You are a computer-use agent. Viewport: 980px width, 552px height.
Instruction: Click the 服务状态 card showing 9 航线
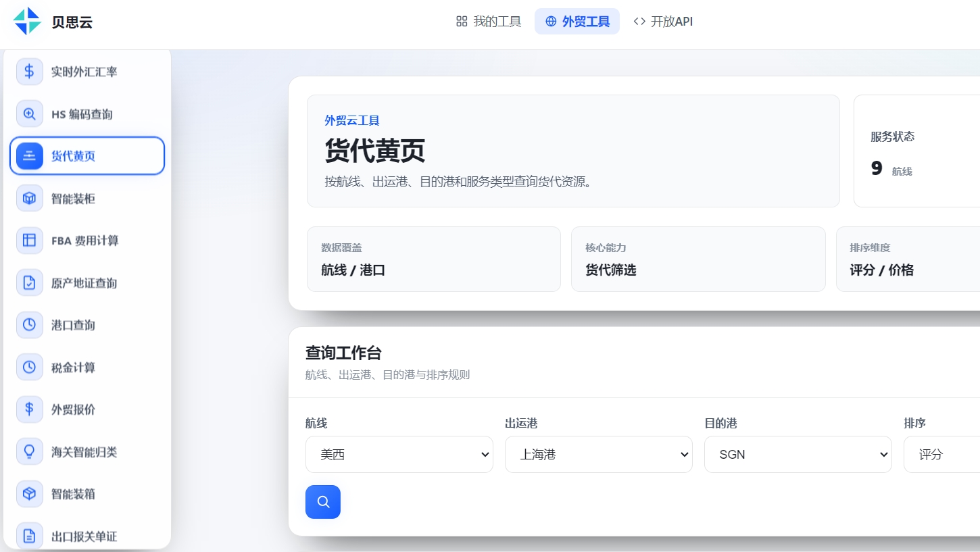point(916,151)
